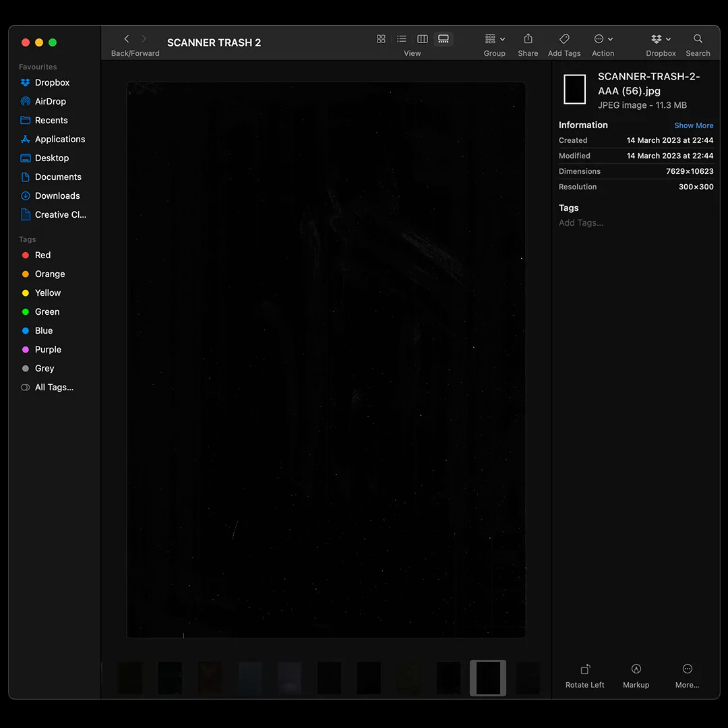Go to the Downloads folder

pyautogui.click(x=56, y=195)
